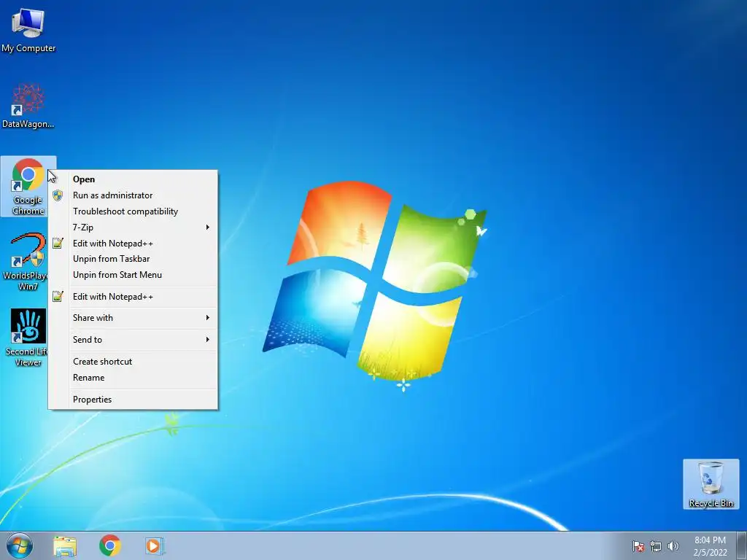Choose Run as administrator
This screenshot has height=560, width=747.
tap(133, 195)
